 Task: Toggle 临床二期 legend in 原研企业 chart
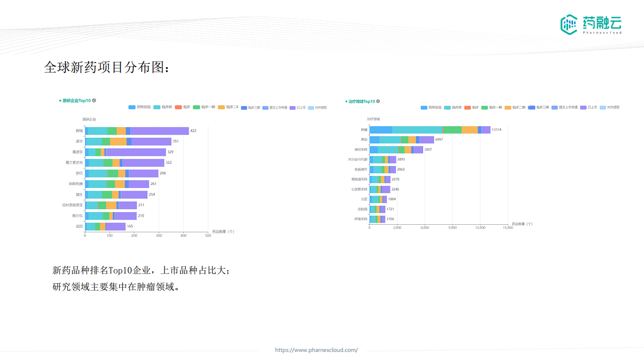click(x=228, y=107)
